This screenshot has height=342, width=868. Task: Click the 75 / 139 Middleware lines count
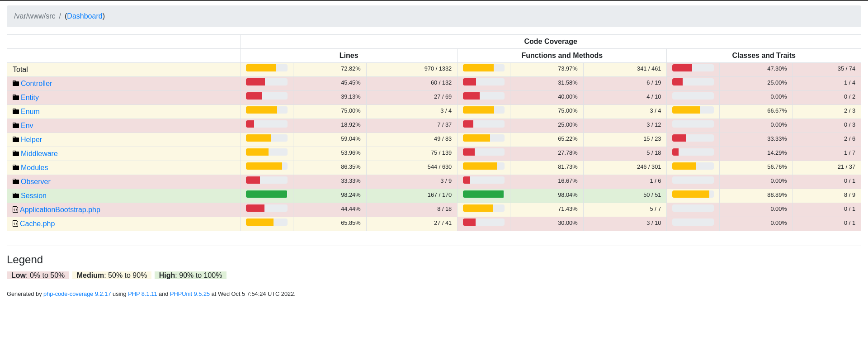441,153
